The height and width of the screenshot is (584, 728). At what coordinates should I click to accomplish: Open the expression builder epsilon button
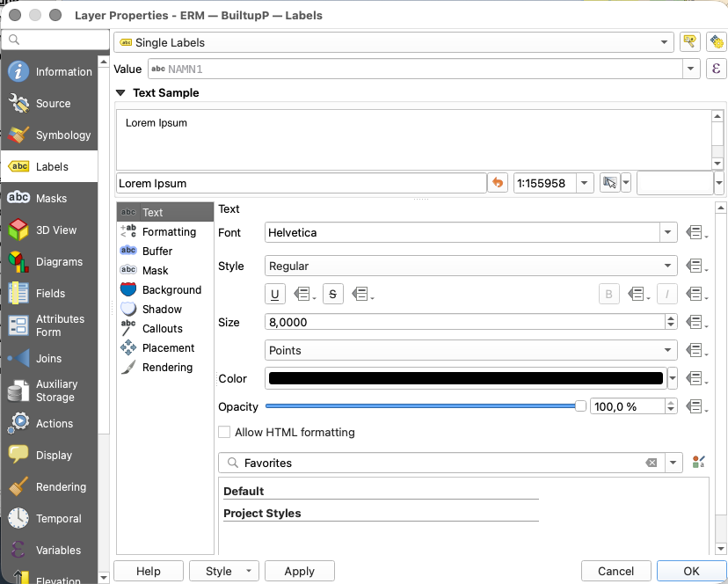(716, 69)
